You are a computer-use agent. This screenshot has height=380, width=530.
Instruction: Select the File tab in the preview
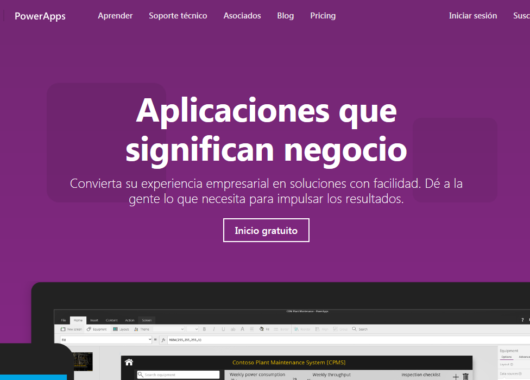point(63,320)
